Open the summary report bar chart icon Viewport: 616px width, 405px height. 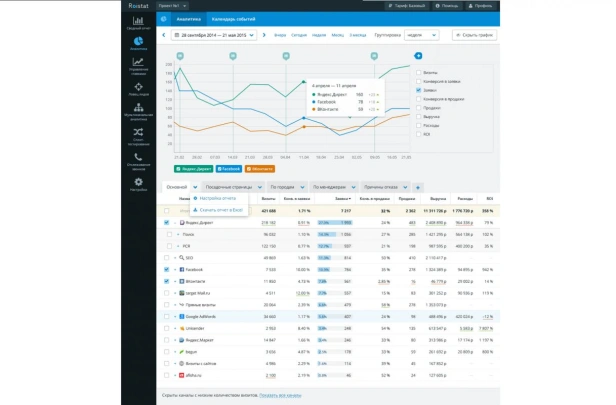[x=138, y=21]
